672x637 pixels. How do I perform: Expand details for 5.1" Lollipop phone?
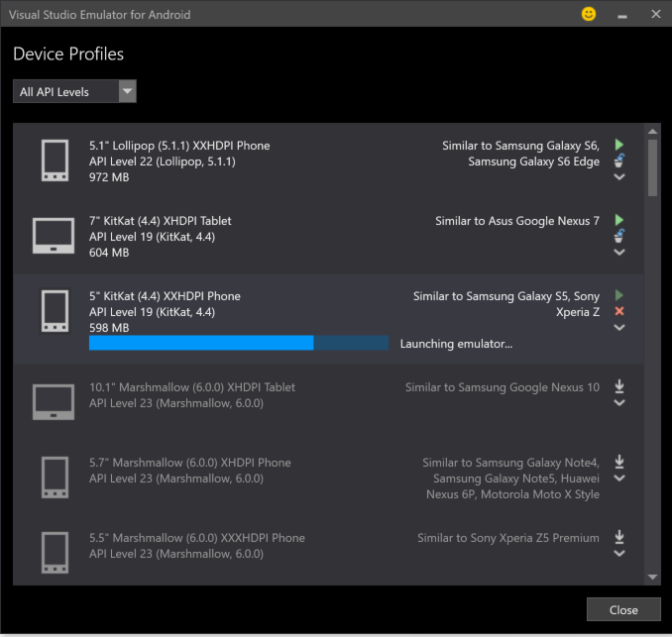click(619, 177)
